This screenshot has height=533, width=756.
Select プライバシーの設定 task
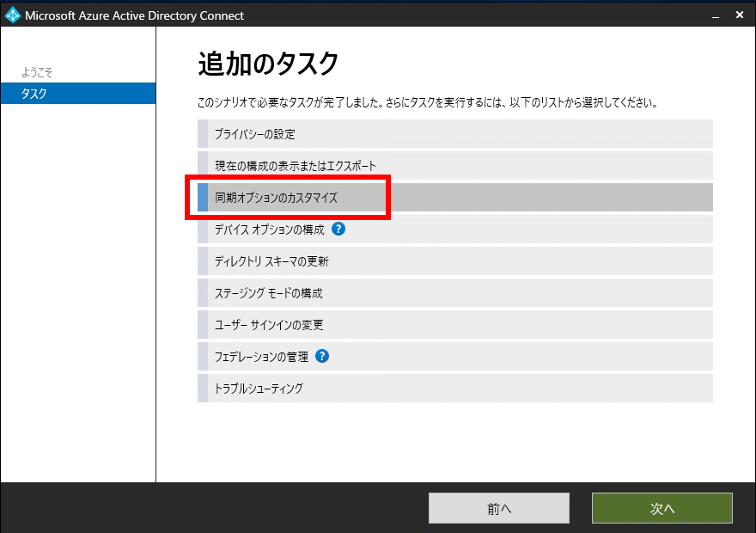tap(455, 133)
